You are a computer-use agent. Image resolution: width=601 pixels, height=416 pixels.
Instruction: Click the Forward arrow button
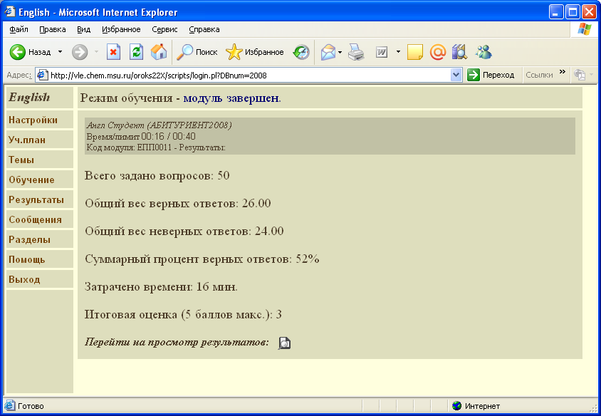tap(80, 52)
